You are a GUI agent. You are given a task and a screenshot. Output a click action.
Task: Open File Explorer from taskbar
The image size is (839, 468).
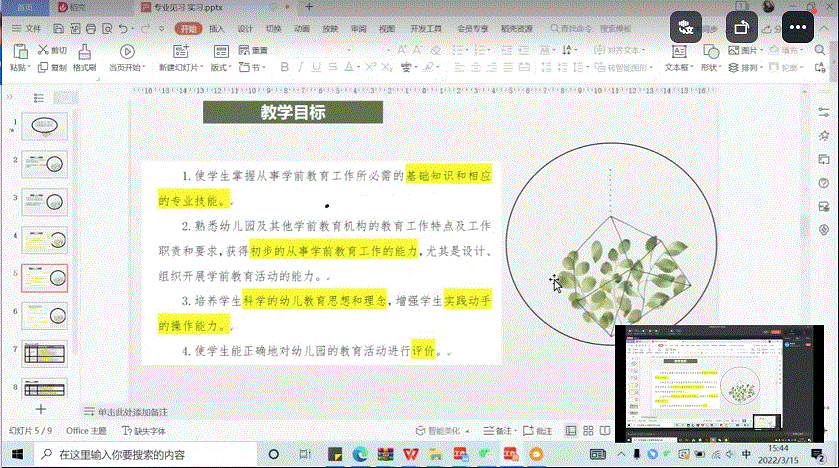pyautogui.click(x=436, y=455)
